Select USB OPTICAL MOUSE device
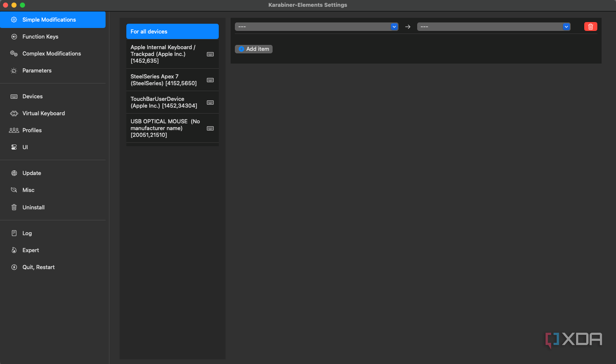616x364 pixels. [x=173, y=128]
